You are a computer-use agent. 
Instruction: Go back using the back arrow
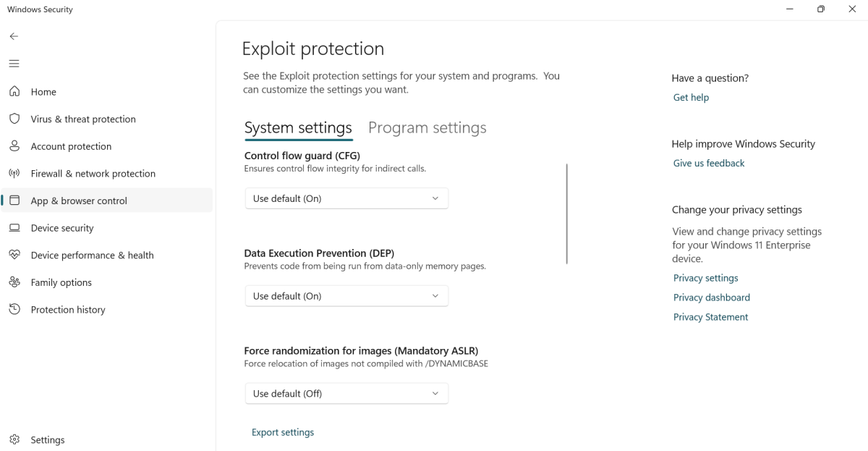pyautogui.click(x=14, y=36)
